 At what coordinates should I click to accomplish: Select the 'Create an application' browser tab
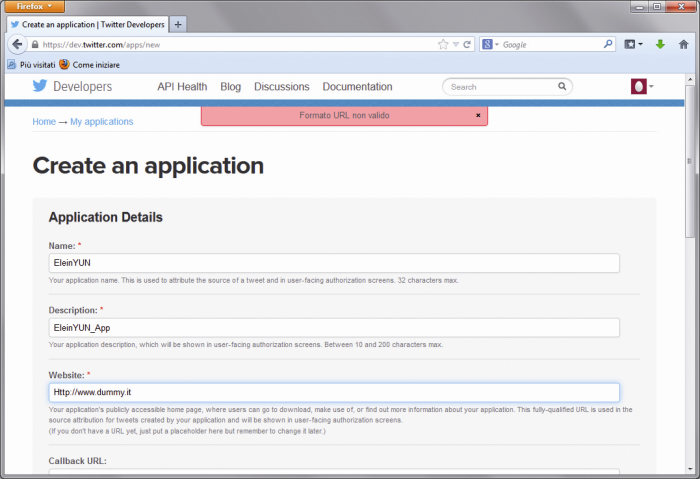coord(87,24)
